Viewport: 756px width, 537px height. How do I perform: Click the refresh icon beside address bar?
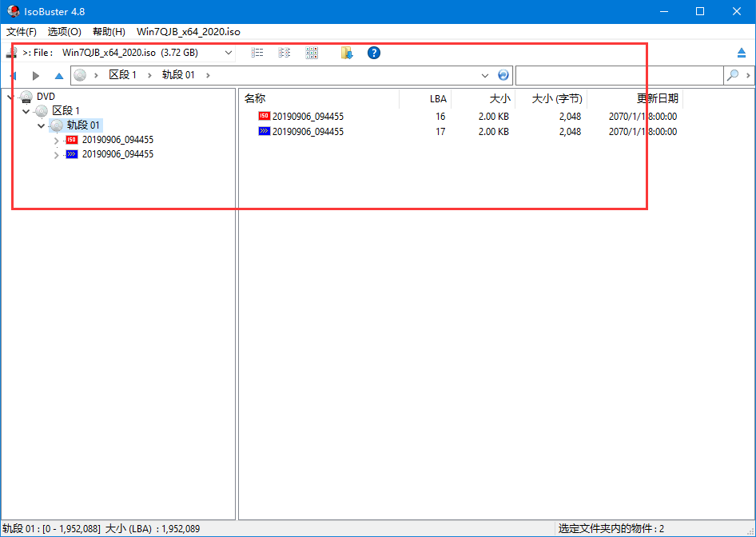tap(503, 75)
